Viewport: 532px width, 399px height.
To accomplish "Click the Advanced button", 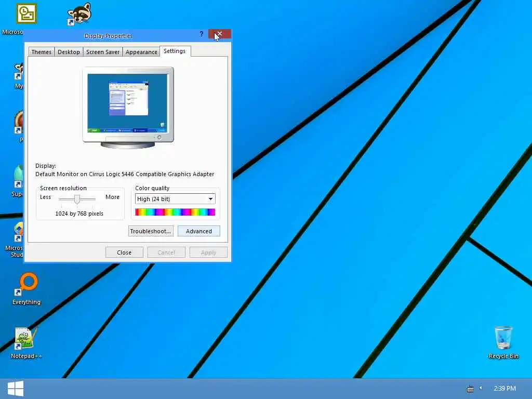I will [x=199, y=231].
